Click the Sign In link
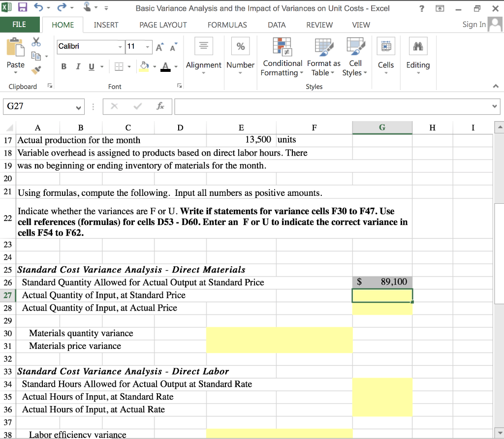The image size is (504, 439). (x=473, y=24)
